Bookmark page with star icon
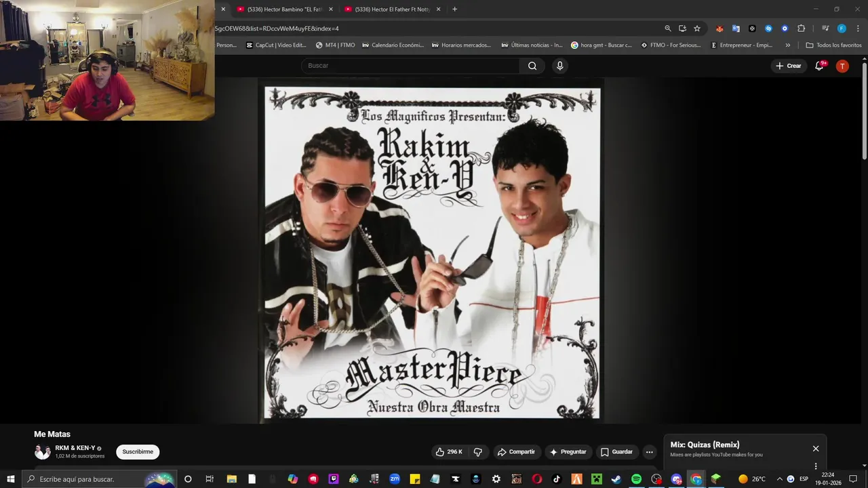Screen dimensions: 868x488 click(x=697, y=28)
